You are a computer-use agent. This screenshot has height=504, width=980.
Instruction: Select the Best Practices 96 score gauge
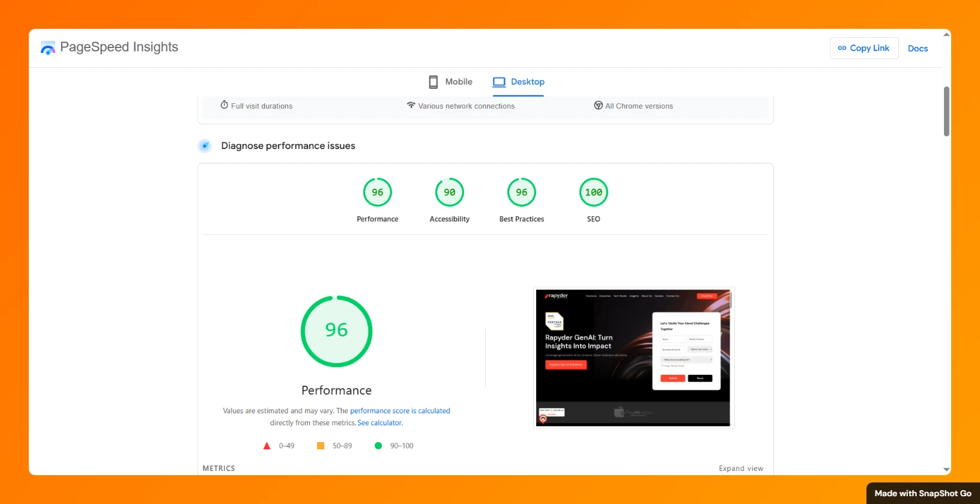click(522, 192)
